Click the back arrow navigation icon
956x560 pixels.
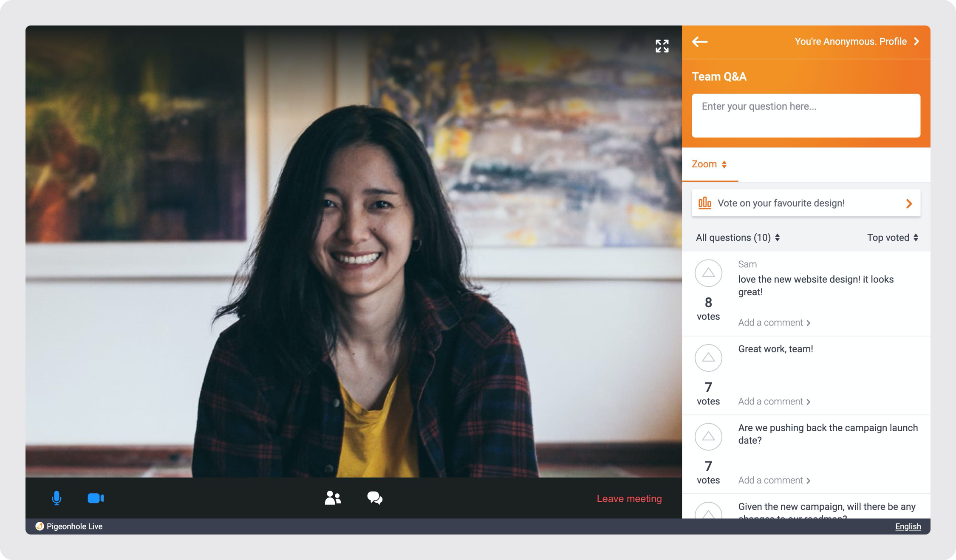[x=700, y=41]
